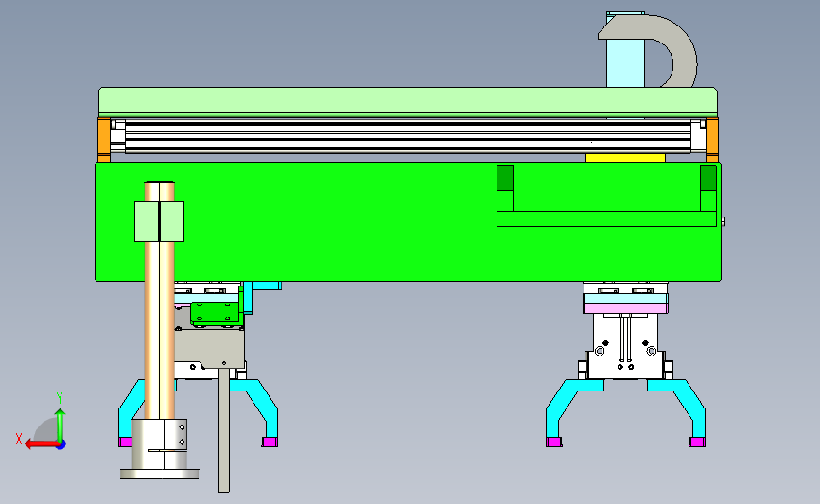The width and height of the screenshot is (820, 504).
Task: Select the yellow block beneath the rail
Action: tap(625, 158)
